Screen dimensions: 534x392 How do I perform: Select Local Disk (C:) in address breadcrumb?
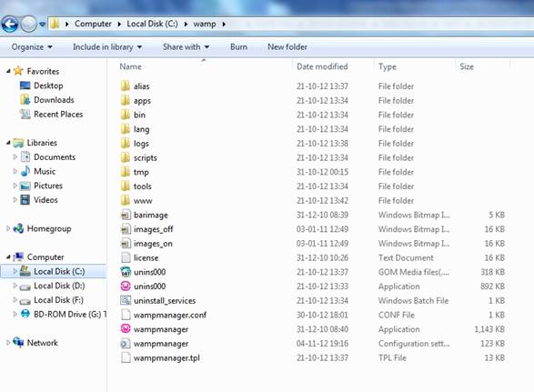pyautogui.click(x=152, y=24)
